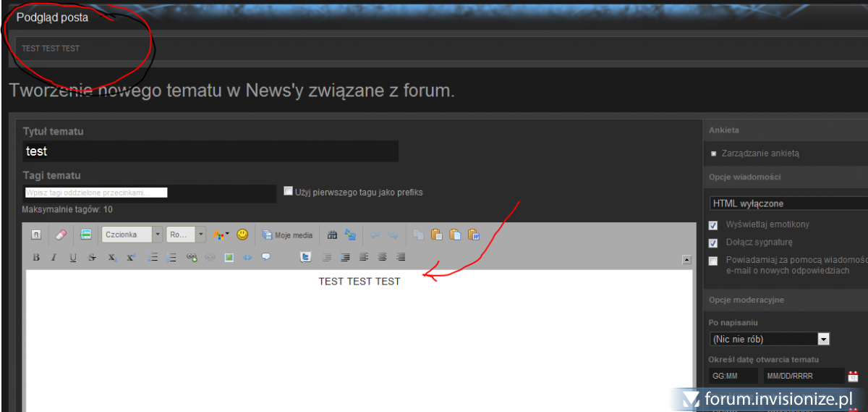Viewport: 868px width, 412px height.
Task: Undo the last edit
Action: click(375, 235)
